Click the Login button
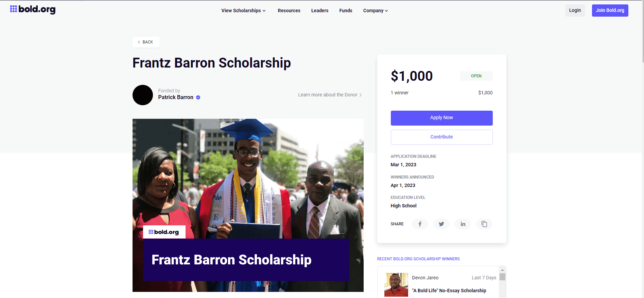The height and width of the screenshot is (298, 644). [575, 11]
